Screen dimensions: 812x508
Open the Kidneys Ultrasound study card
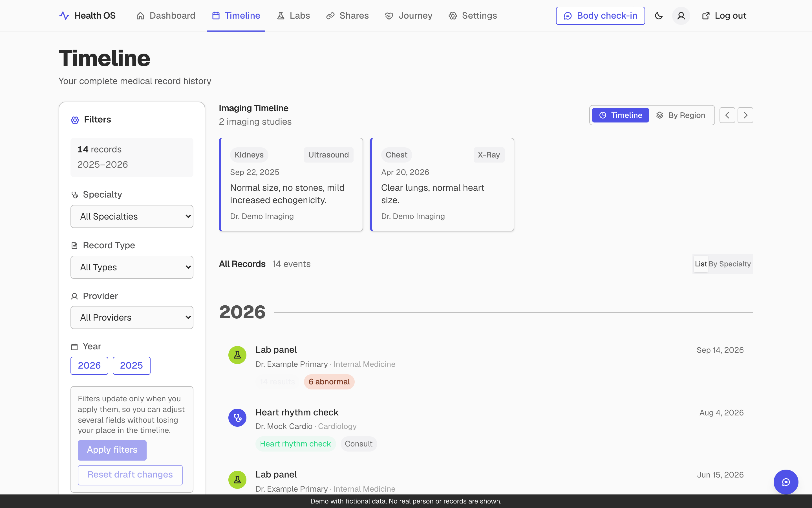tap(291, 185)
